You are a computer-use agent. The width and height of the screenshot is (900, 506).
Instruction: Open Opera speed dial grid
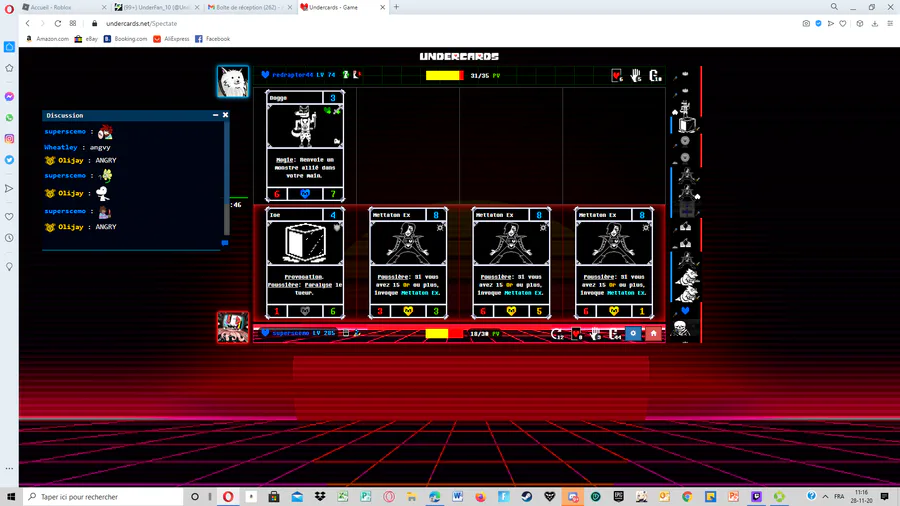tap(73, 24)
